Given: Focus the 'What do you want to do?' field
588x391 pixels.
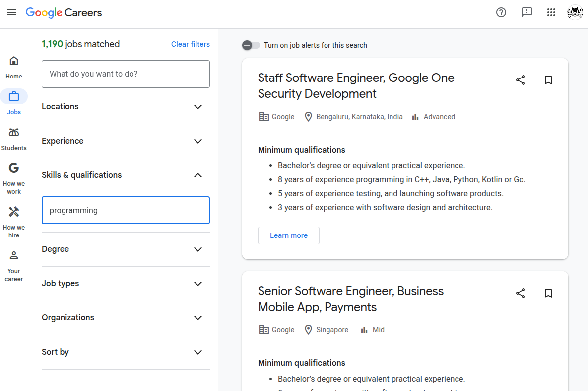Looking at the screenshot, I should (126, 74).
